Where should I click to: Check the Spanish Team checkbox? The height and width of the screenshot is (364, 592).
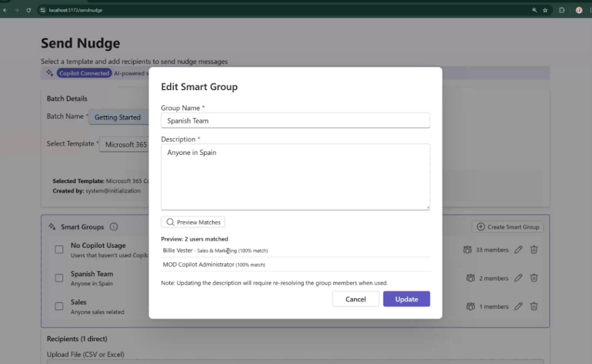coord(59,278)
